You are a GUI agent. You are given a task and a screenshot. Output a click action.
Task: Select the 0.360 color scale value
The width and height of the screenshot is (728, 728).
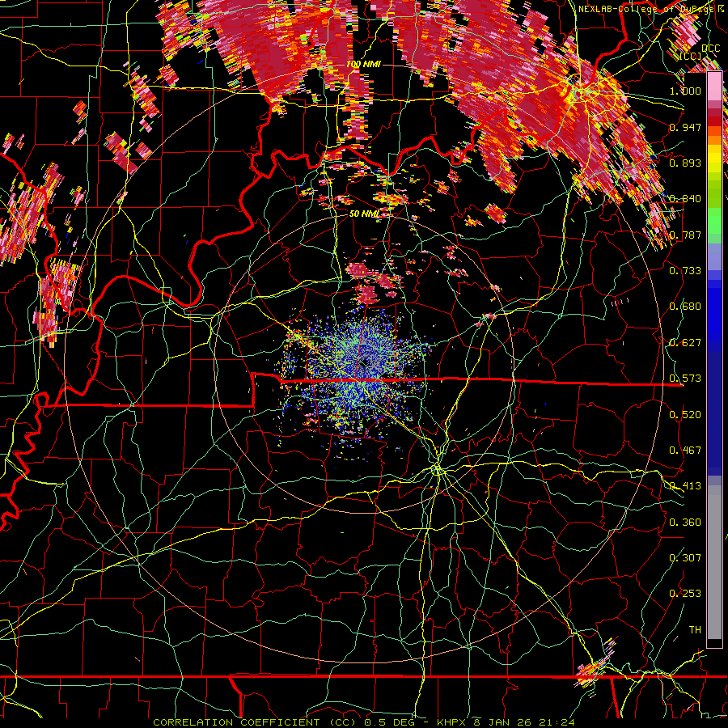(685, 523)
